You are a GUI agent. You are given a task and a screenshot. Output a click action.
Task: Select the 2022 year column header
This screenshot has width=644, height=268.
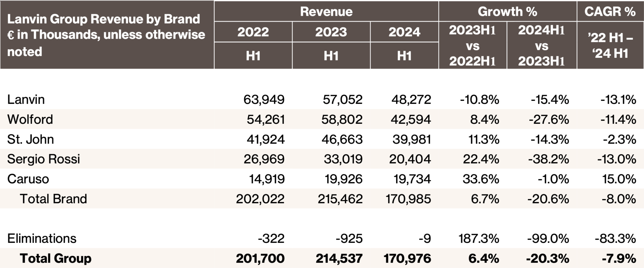(x=253, y=32)
